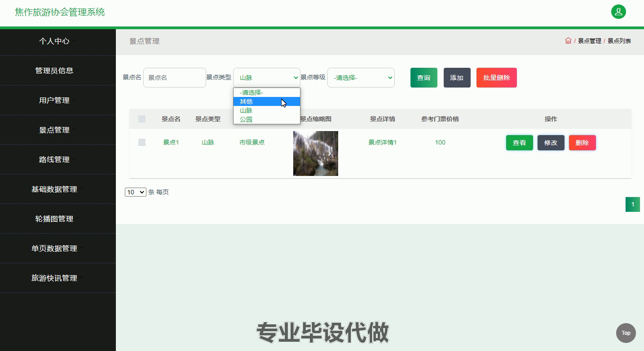
Task: Click the ticket price value 100
Action: [440, 142]
